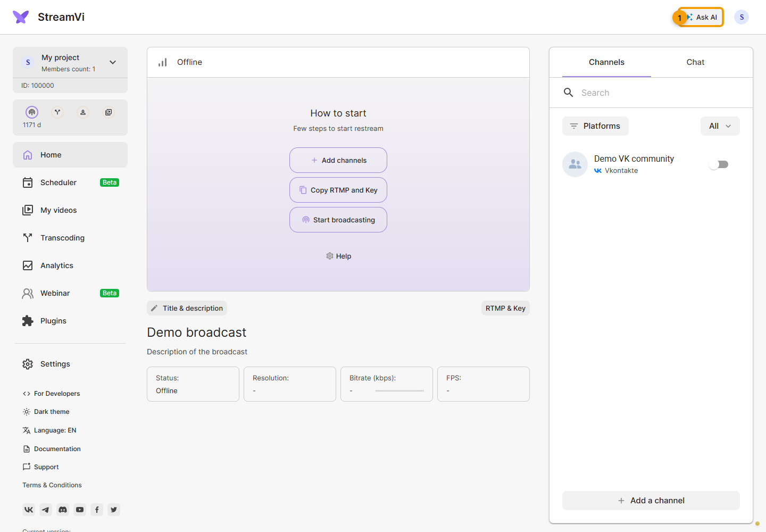Open My videos section

pyautogui.click(x=70, y=210)
